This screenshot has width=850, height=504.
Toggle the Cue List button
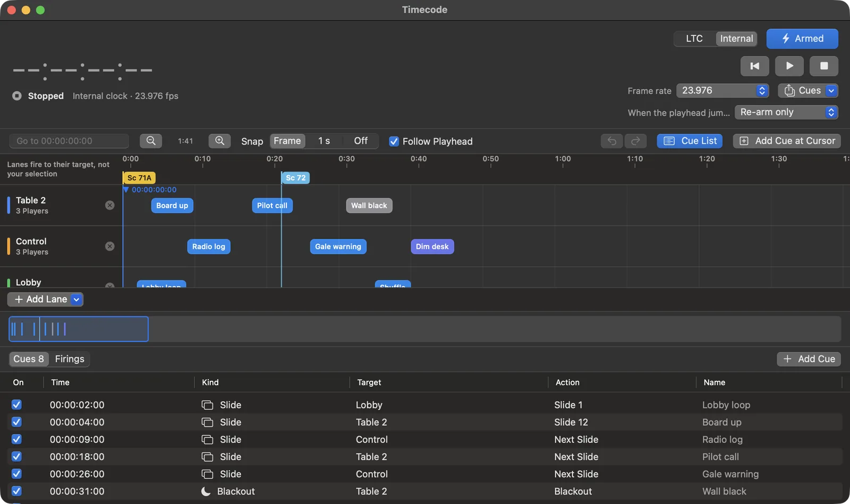tap(690, 141)
